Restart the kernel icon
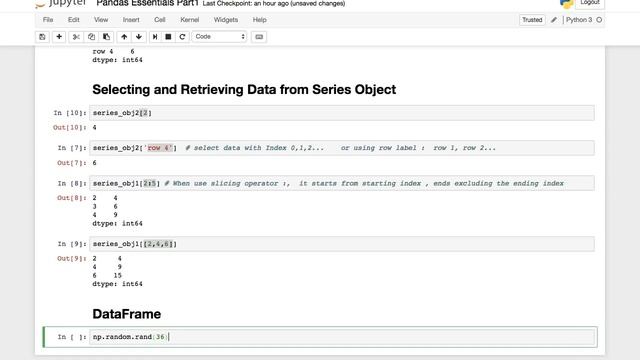The width and height of the screenshot is (640, 360). pos(182,37)
